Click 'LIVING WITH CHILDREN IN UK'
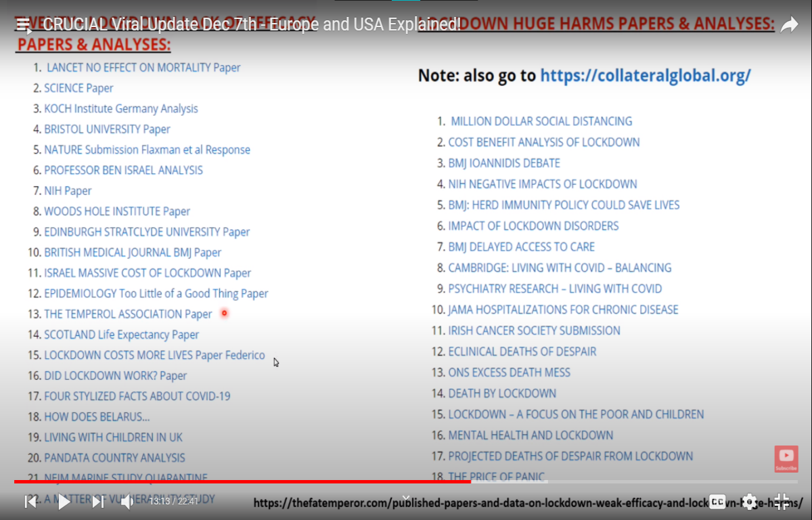The width and height of the screenshot is (812, 520). [113, 437]
